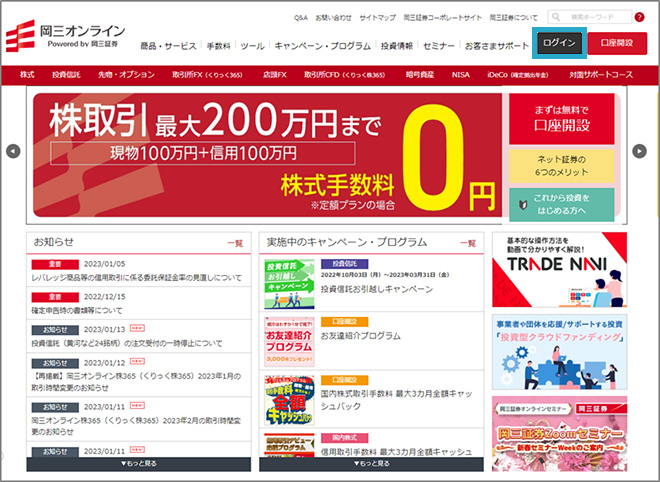Viewport: 660px width, 482px height.
Task: Select 投資信託 in red navigation bar
Action: tap(66, 75)
